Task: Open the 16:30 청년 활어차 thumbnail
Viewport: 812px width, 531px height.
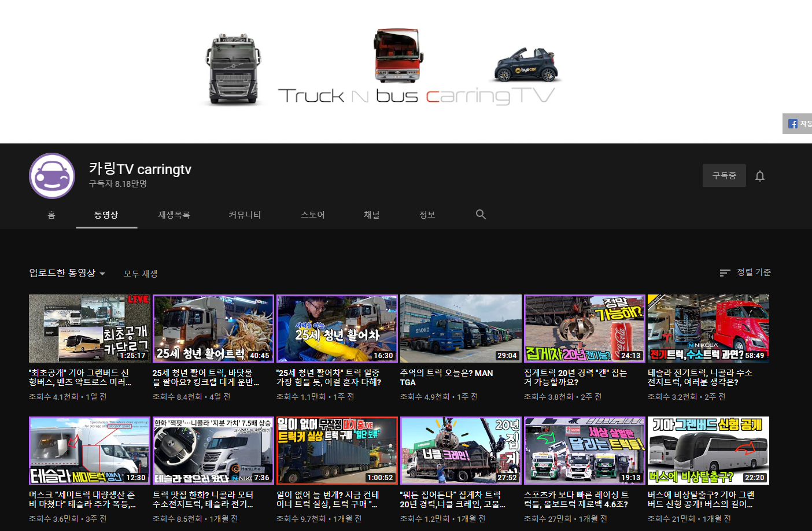Action: click(x=337, y=329)
